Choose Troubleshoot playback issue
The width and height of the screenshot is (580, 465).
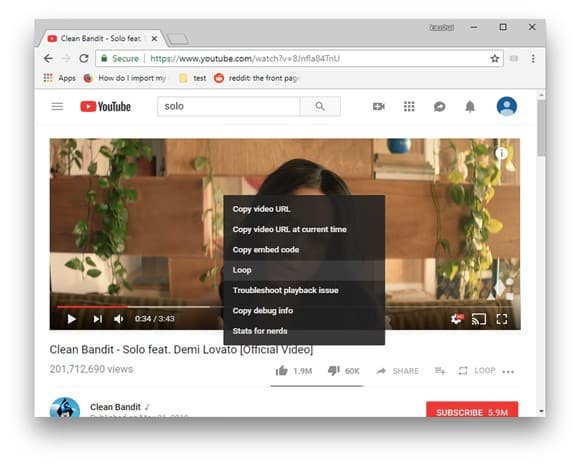304,290
